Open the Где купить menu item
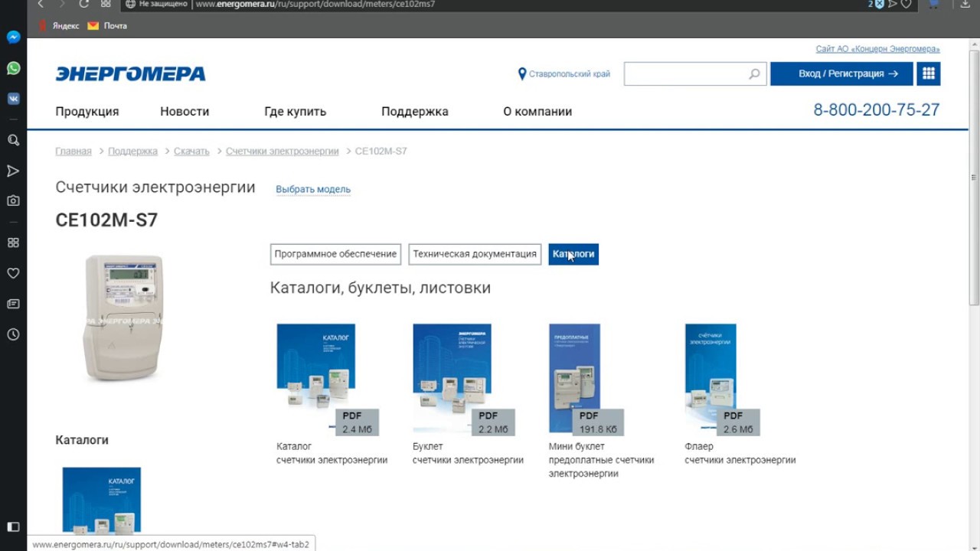Viewport: 980px width, 551px height. click(295, 112)
